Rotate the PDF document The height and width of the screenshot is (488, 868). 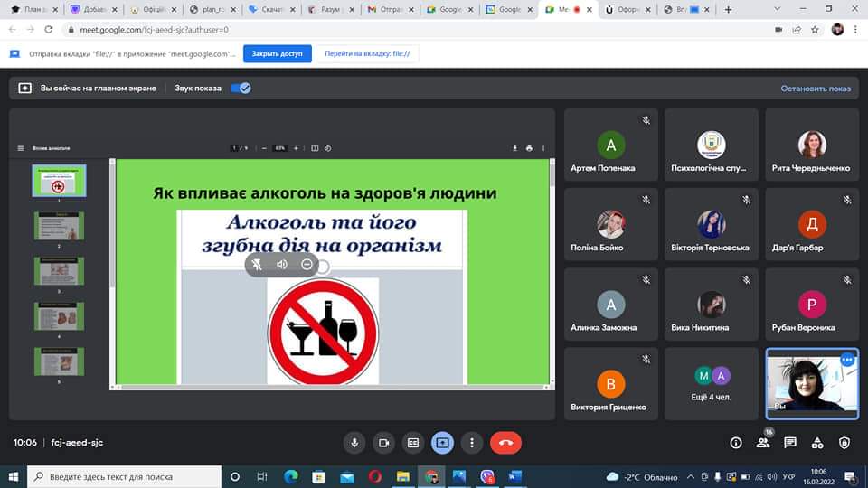327,148
